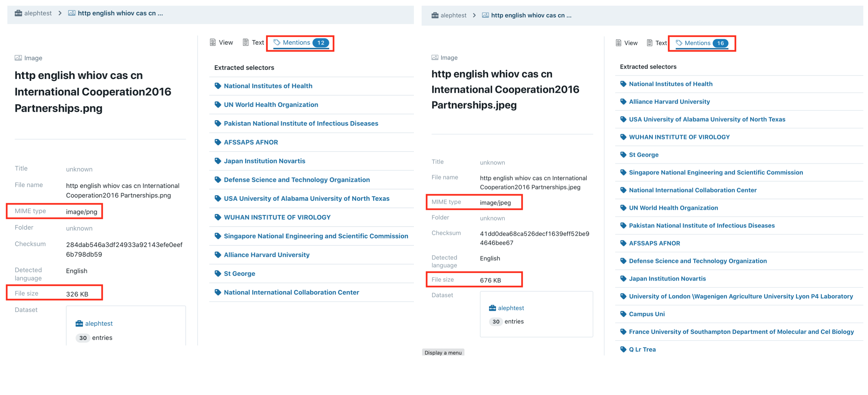The width and height of the screenshot is (868, 395).
Task: Select the St George extracted selector
Action: (239, 273)
